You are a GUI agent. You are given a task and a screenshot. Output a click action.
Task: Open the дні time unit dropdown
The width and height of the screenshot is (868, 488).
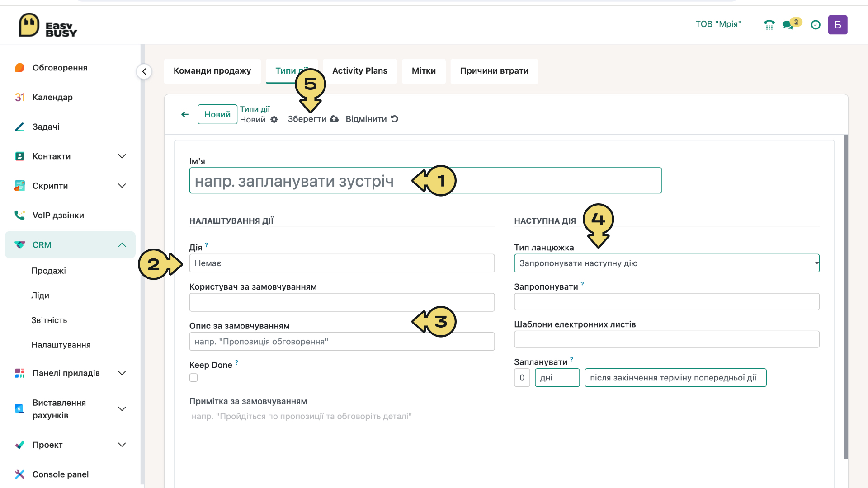(557, 378)
